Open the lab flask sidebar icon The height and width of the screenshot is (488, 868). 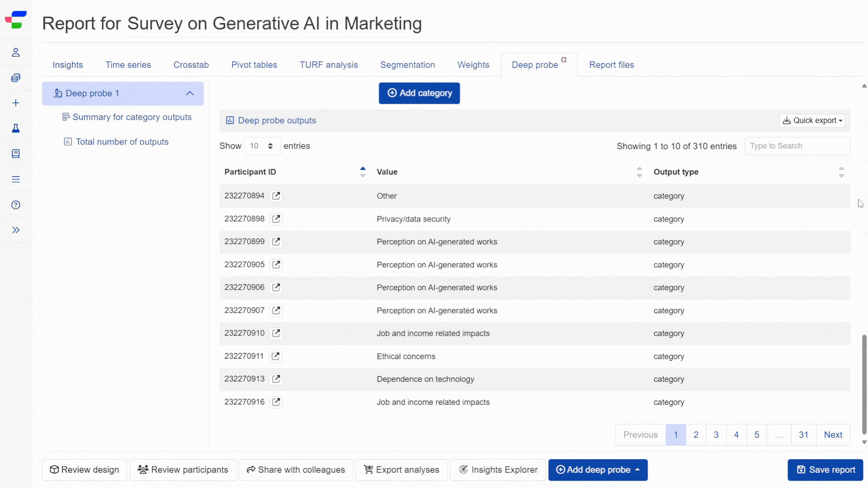16,128
